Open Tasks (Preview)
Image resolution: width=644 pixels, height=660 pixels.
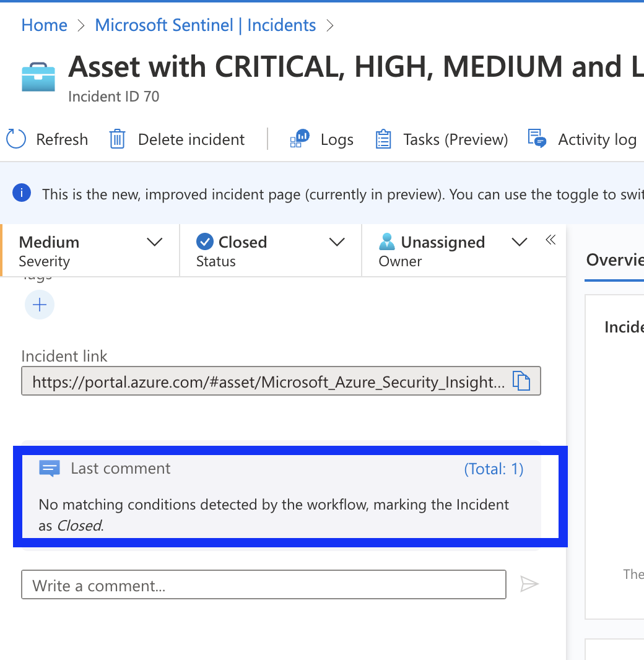coord(455,139)
